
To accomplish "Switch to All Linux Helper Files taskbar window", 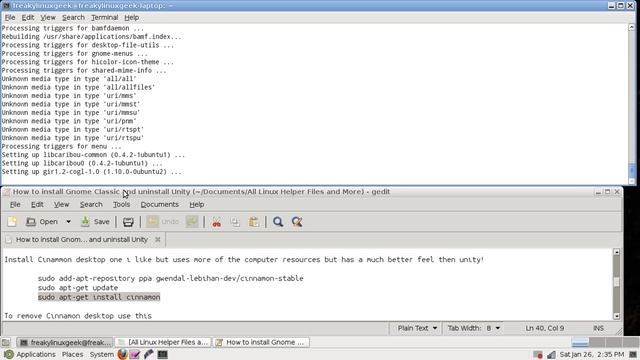I will coord(163,342).
